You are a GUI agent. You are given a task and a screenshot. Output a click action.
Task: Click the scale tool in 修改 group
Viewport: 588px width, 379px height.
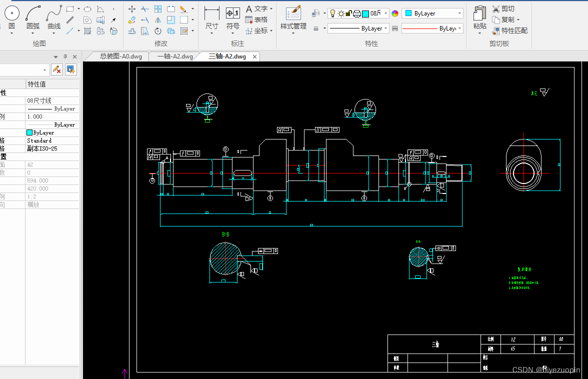(x=171, y=20)
